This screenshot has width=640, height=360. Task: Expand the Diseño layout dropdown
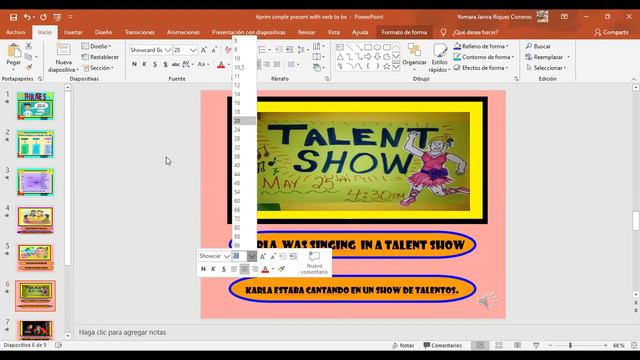(x=96, y=46)
